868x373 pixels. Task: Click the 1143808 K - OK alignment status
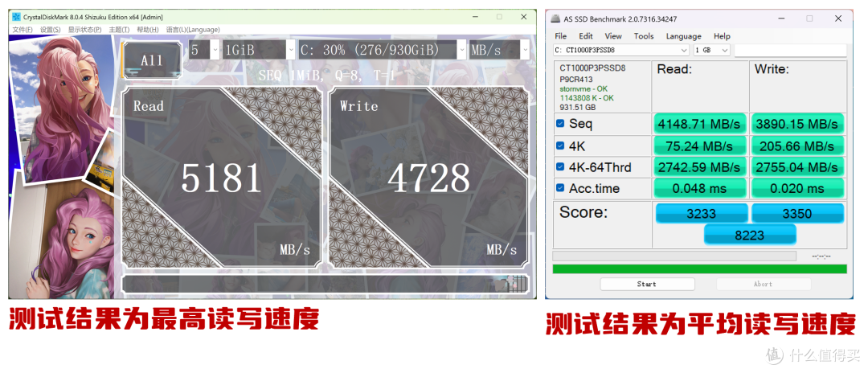(586, 98)
